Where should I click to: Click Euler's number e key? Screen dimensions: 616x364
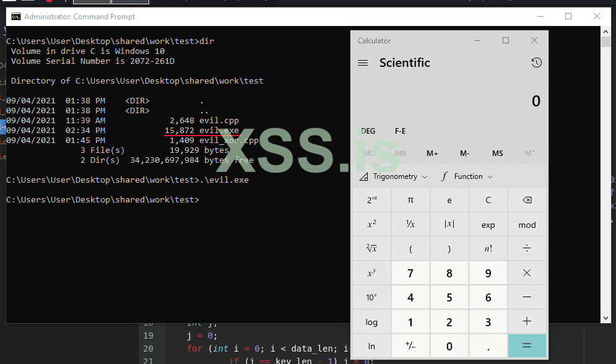[x=449, y=200]
